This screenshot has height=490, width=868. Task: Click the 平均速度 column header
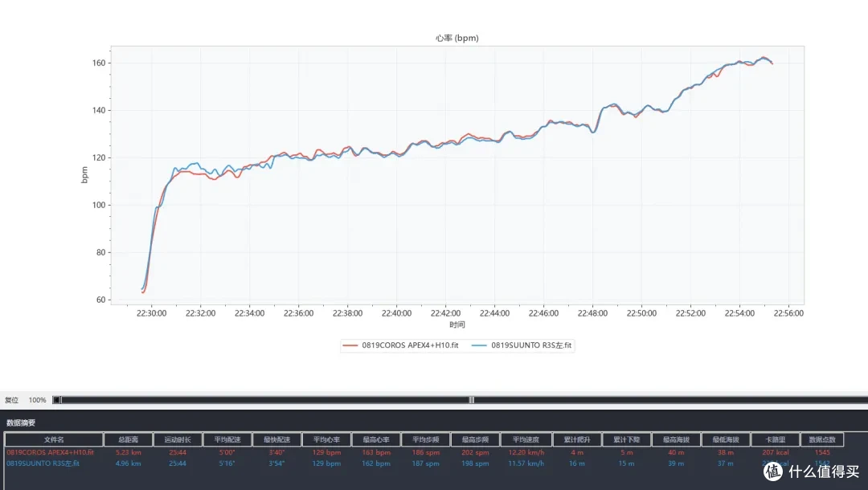tap(526, 439)
